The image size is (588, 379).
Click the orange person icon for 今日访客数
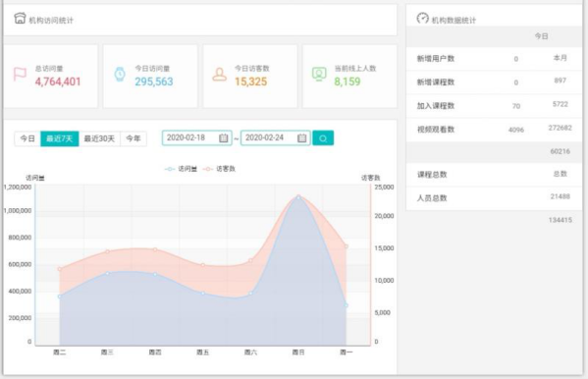click(x=219, y=75)
